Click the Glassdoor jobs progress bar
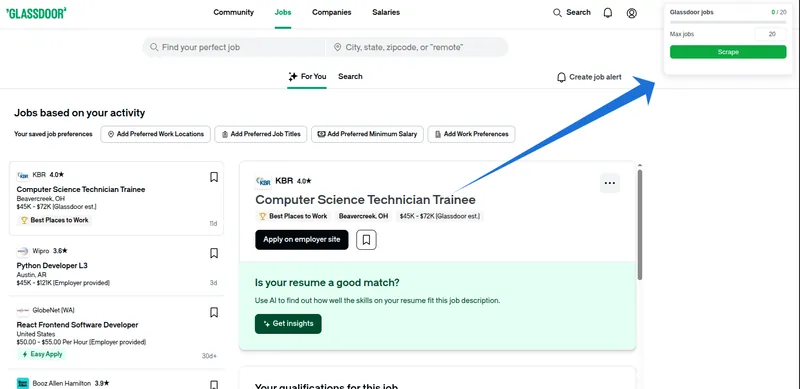The image size is (800, 389). (728, 22)
